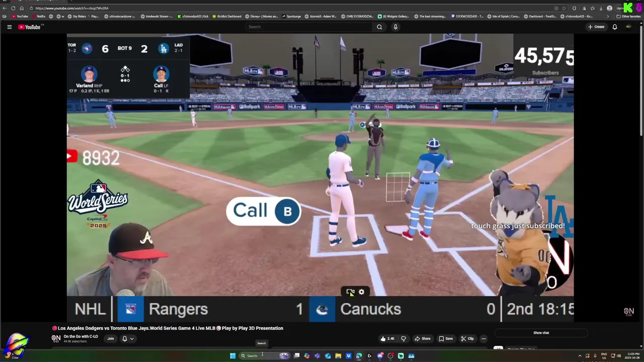Like the video showing 2.4K likes
Viewport: 644px width, 362px height.
point(388,338)
